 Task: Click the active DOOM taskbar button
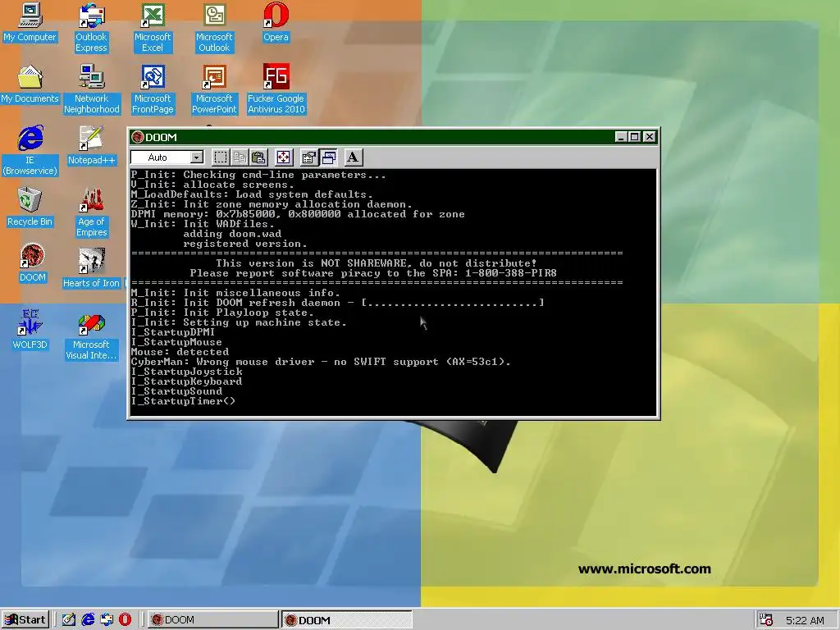point(347,620)
